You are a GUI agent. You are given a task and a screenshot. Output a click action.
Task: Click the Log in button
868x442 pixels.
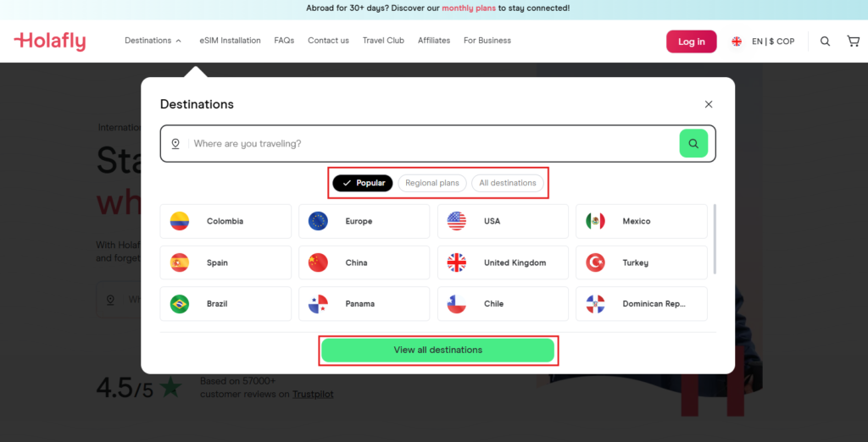692,41
